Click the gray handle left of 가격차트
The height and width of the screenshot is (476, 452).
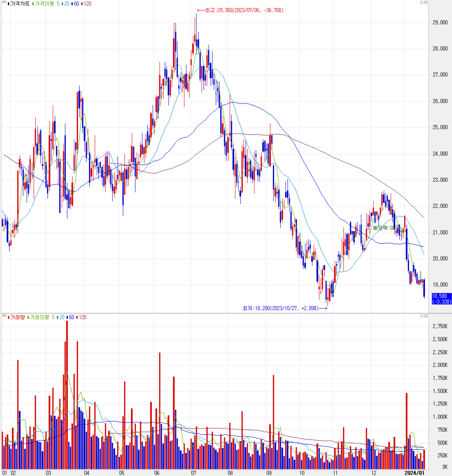(4, 2)
